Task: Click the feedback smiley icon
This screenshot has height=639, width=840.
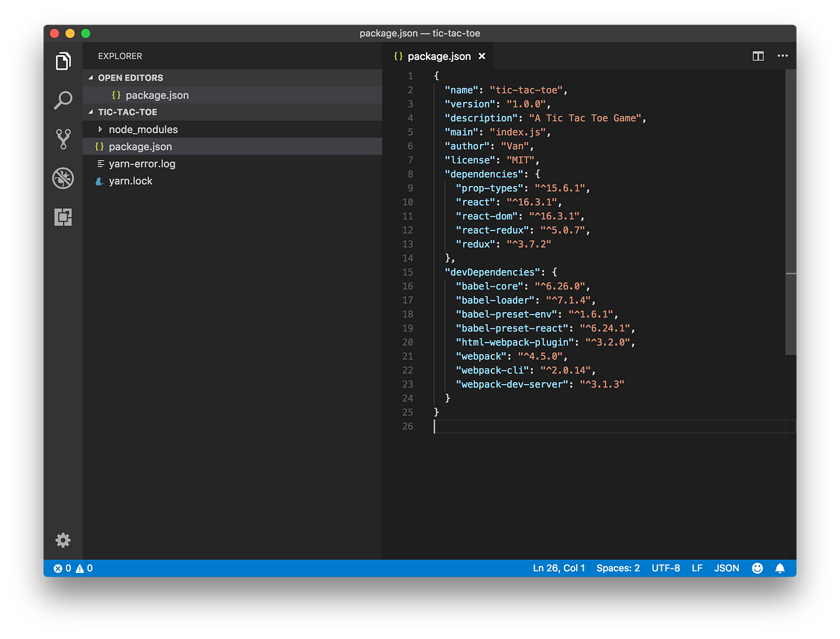Action: 757,568
